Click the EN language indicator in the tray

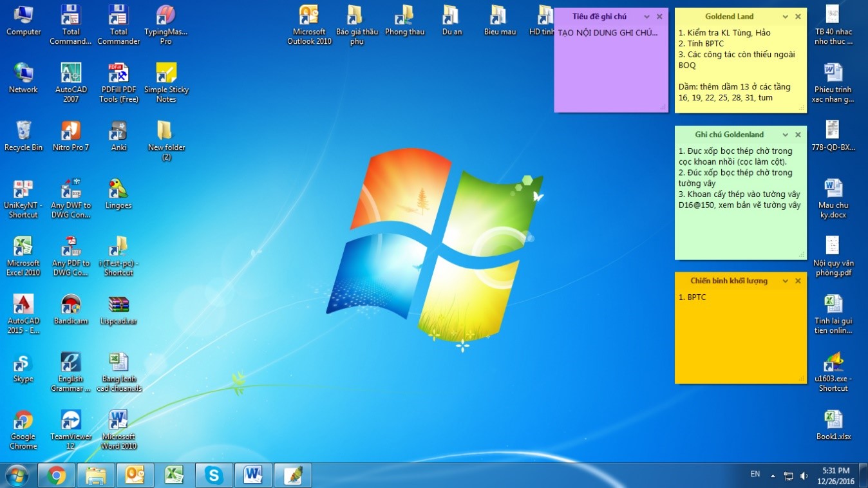tap(755, 474)
